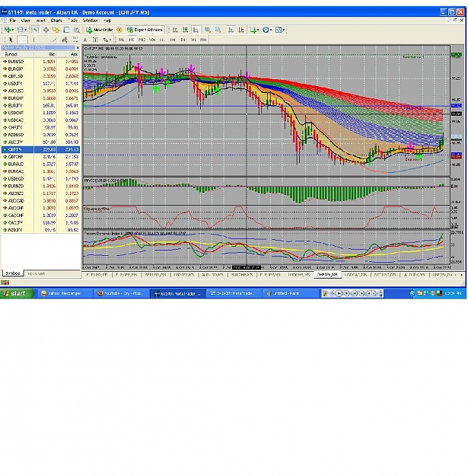This screenshot has width=468, height=476.
Task: Open the Indicators list dropdown
Action: tap(254, 30)
